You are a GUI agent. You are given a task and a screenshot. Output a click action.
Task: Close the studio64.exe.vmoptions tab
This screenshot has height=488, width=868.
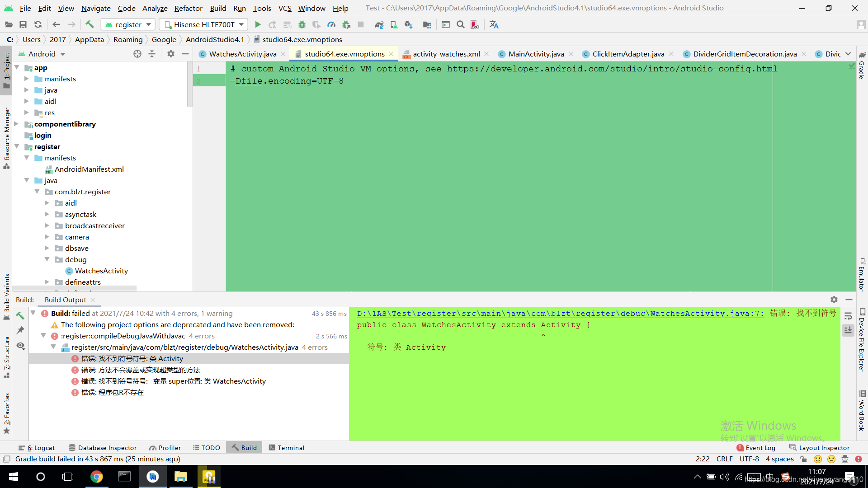391,54
